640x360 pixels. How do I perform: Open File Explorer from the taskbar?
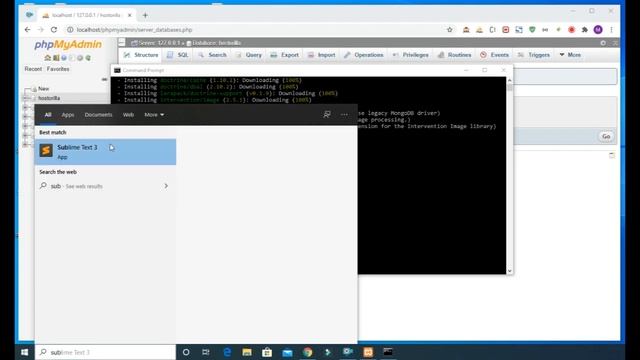click(247, 352)
